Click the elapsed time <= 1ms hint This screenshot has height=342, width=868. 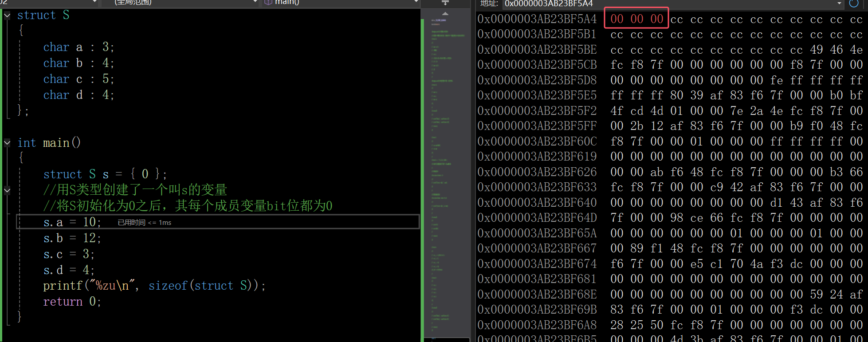(x=145, y=223)
